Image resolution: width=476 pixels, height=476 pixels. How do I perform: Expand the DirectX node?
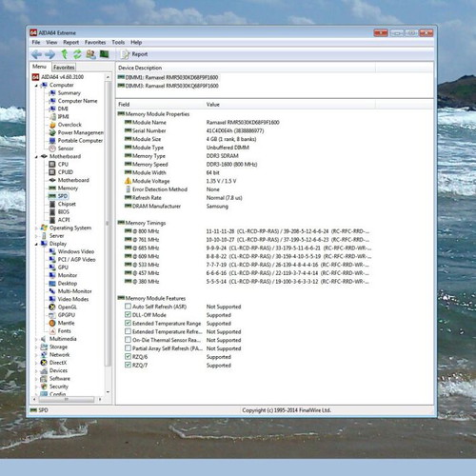coord(36,363)
